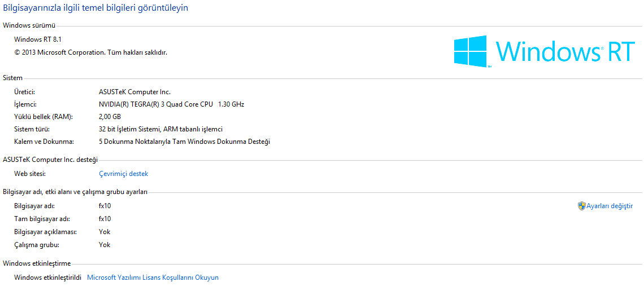Image resolution: width=644 pixels, height=286 pixels.
Task: Click the Üretici label
Action: coord(25,91)
